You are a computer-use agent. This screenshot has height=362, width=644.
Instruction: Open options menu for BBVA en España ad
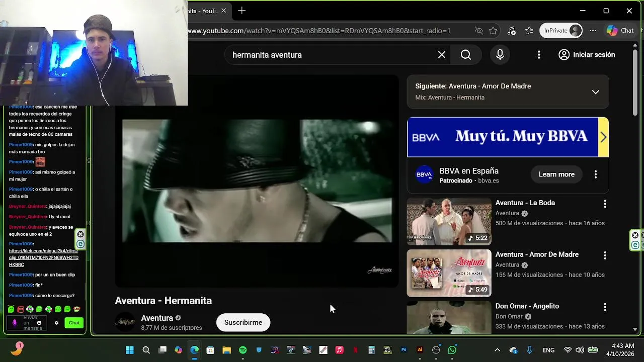pos(596,174)
